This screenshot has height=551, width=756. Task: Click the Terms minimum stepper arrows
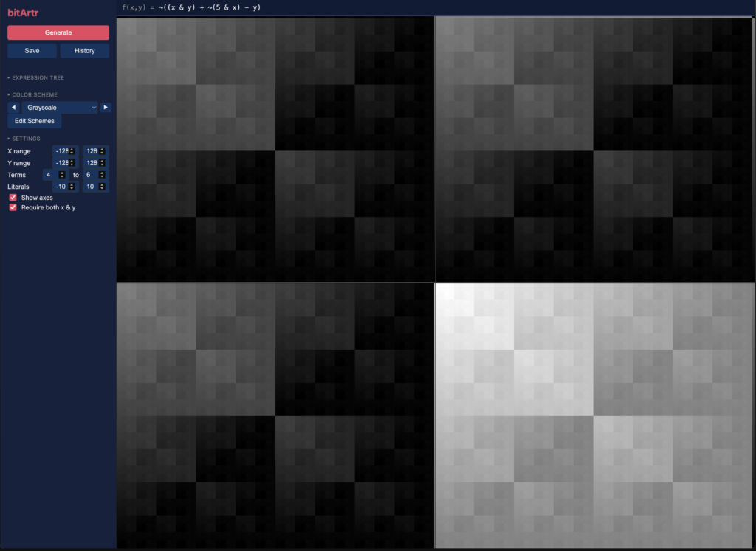click(62, 175)
